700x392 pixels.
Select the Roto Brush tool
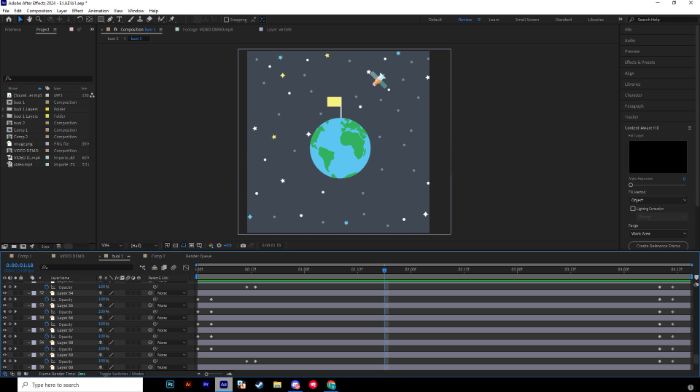pos(161,19)
